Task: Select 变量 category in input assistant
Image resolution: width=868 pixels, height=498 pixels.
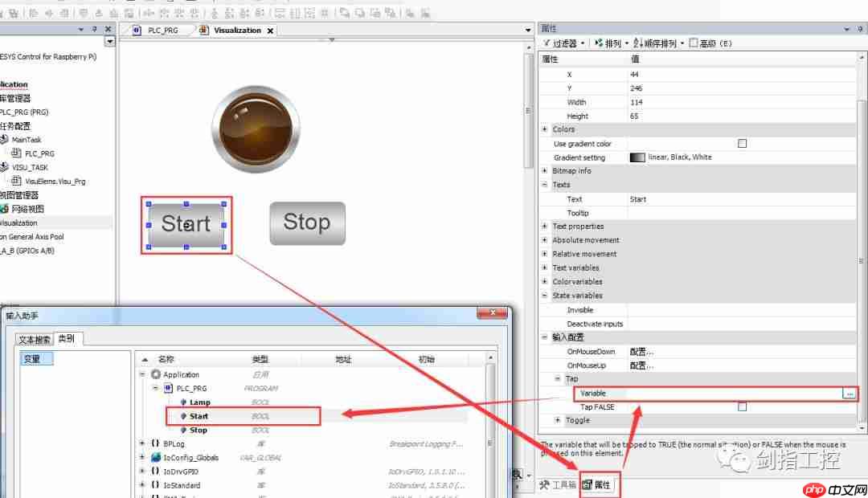Action: (x=36, y=358)
